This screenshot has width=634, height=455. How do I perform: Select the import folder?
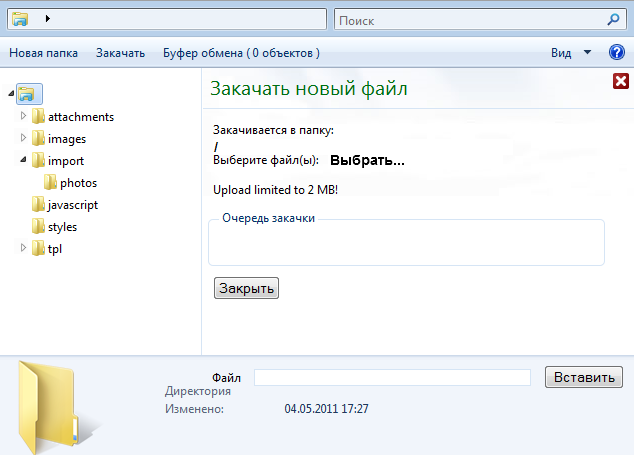tap(66, 161)
